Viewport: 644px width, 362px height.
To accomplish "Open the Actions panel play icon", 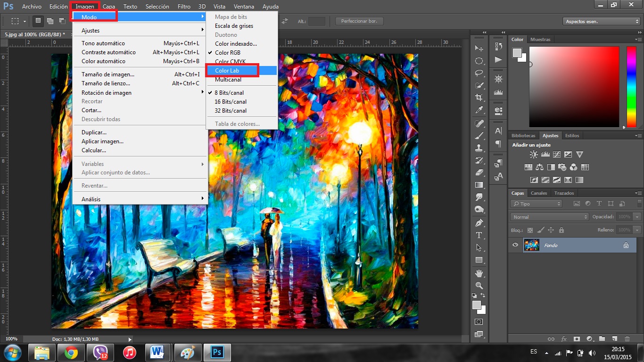I will 498,59.
